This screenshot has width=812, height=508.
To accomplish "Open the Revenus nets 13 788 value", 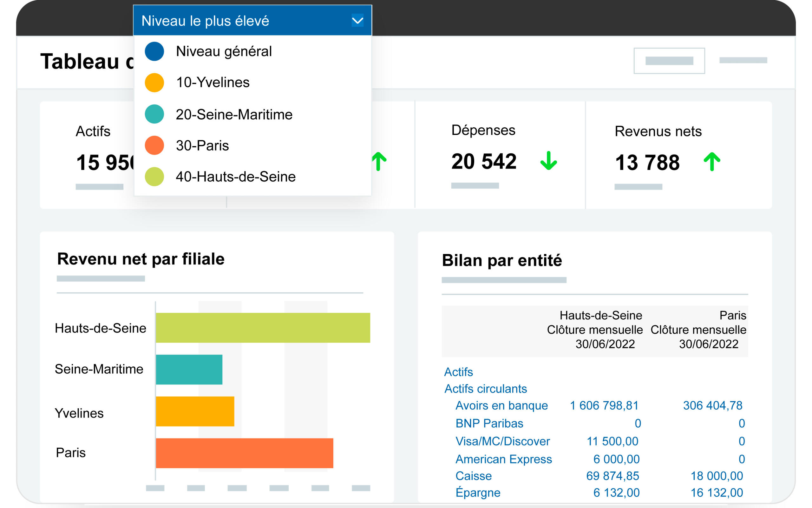I will pyautogui.click(x=647, y=163).
